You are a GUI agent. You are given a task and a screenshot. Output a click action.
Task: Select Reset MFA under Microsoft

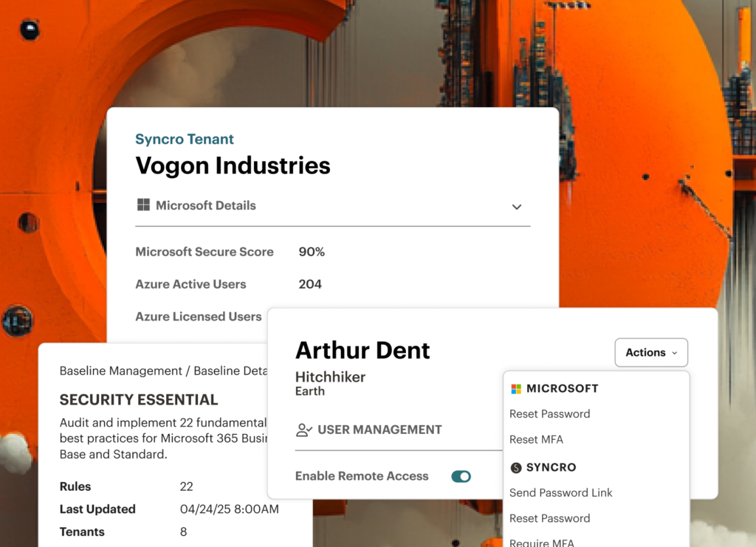click(537, 439)
